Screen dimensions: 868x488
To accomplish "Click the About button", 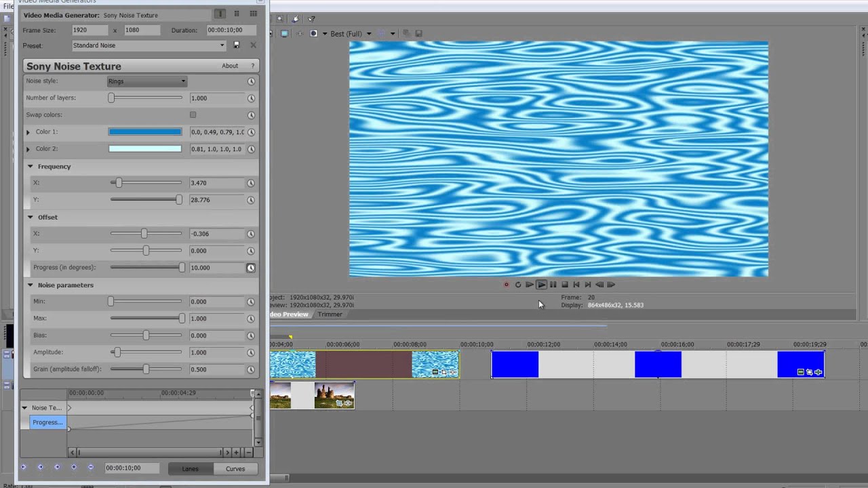I will tap(230, 66).
